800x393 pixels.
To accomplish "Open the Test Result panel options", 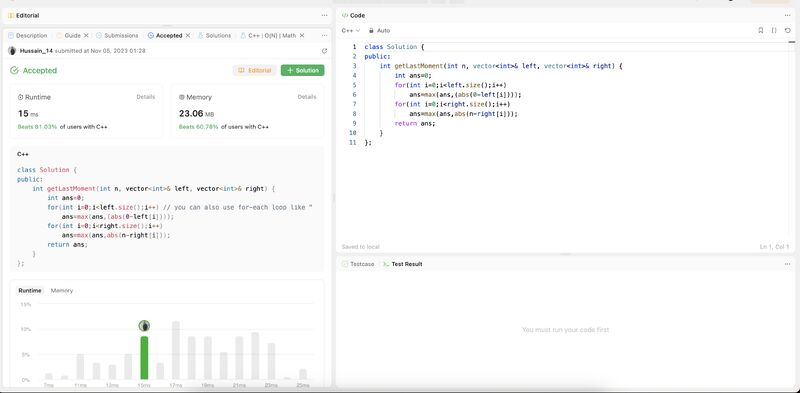I will click(787, 264).
